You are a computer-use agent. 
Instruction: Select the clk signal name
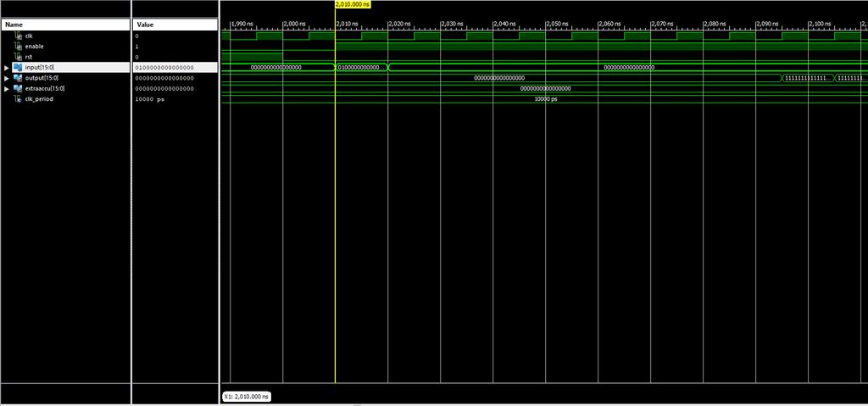[29, 36]
